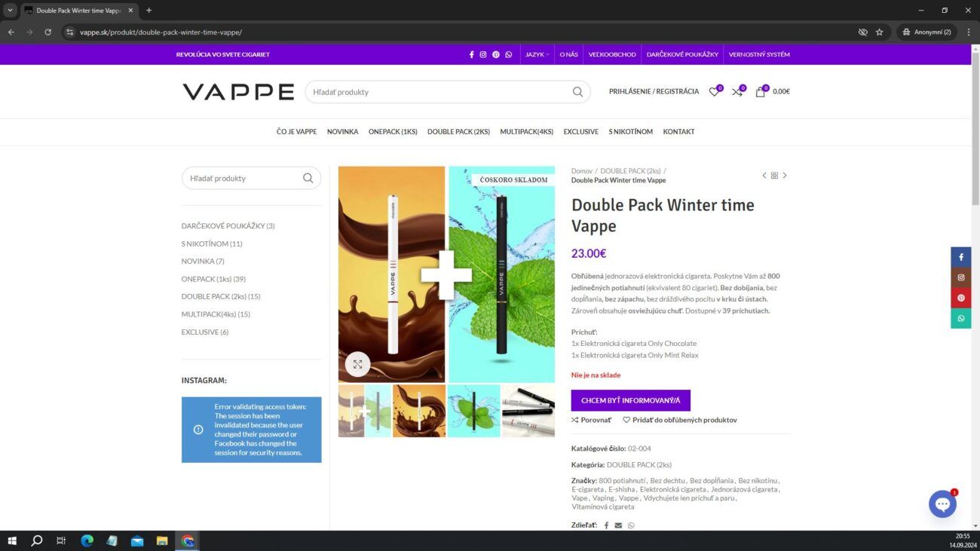Click the VAPPE logo
The image size is (980, 551).
[238, 92]
